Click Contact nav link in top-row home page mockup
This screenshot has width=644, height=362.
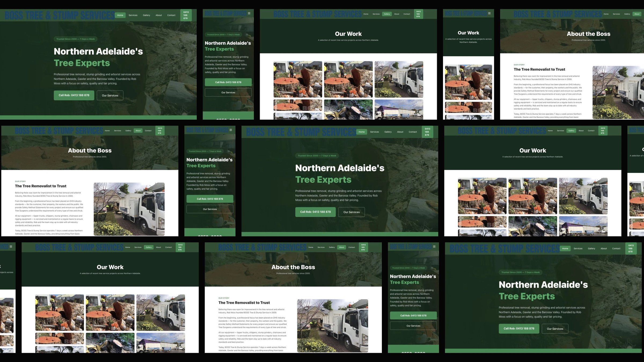pos(171,15)
